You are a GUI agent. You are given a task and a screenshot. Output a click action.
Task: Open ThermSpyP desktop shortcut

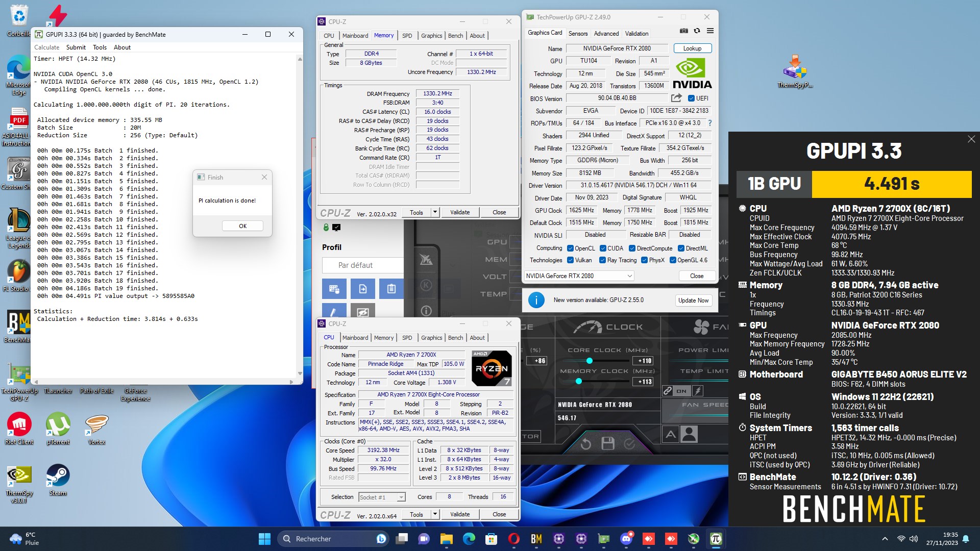tap(795, 70)
